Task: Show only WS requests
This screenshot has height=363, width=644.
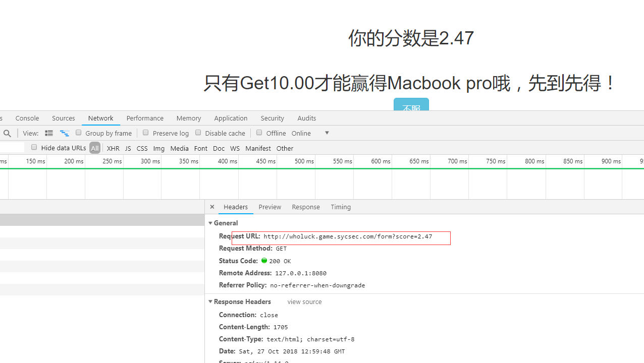Action: (235, 148)
